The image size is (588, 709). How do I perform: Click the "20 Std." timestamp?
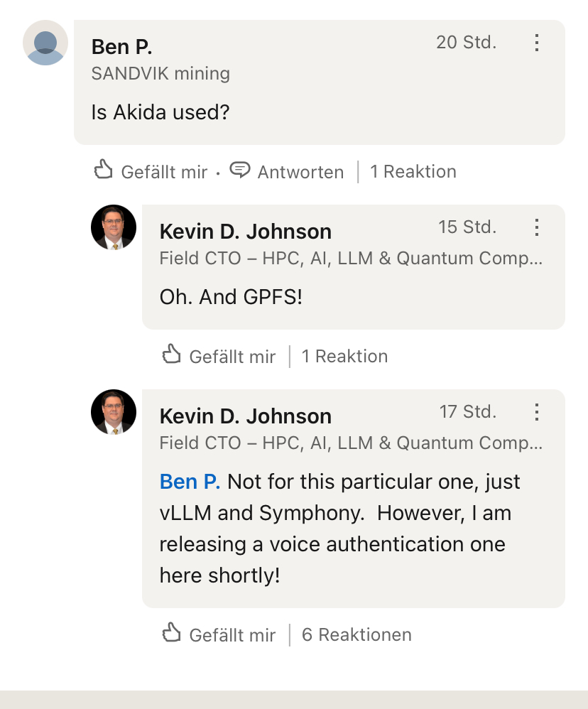[x=466, y=43]
